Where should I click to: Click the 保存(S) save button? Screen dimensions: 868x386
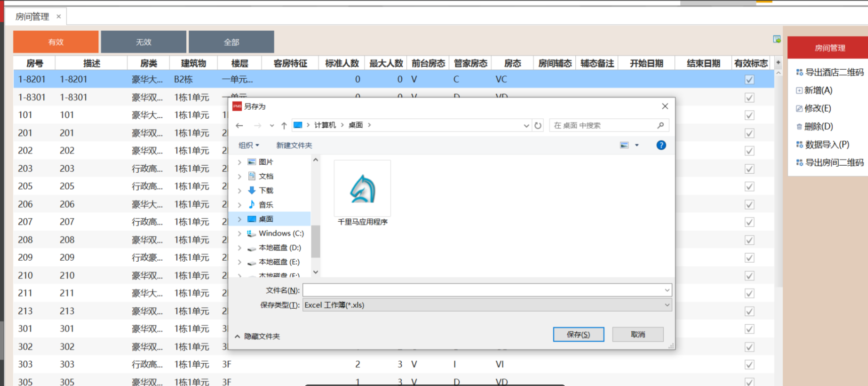coord(578,334)
